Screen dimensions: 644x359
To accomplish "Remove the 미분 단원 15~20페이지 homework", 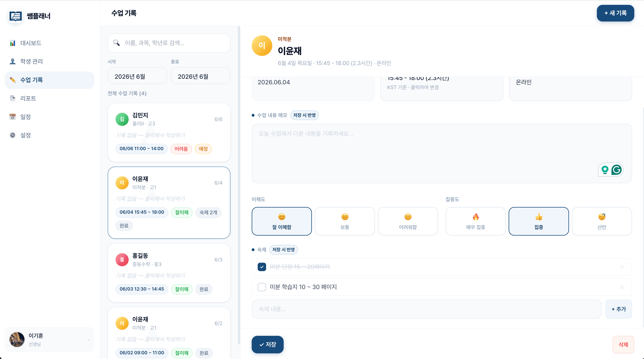I will pos(622,267).
